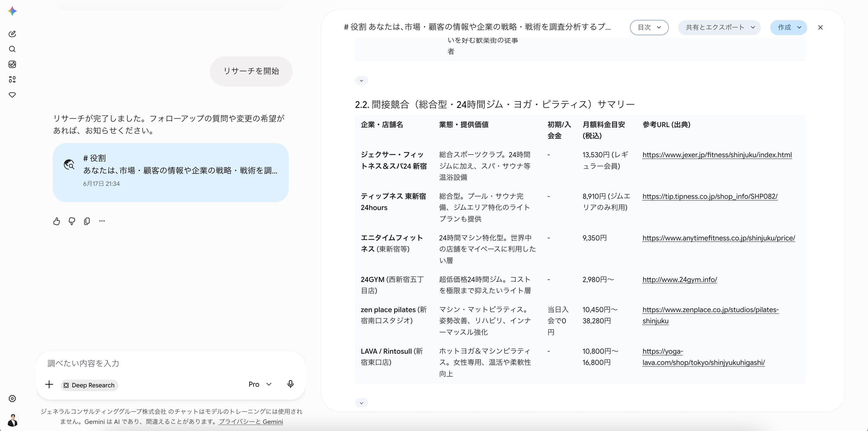Click price cell 13,530円
This screenshot has height=431, width=868.
(x=605, y=160)
